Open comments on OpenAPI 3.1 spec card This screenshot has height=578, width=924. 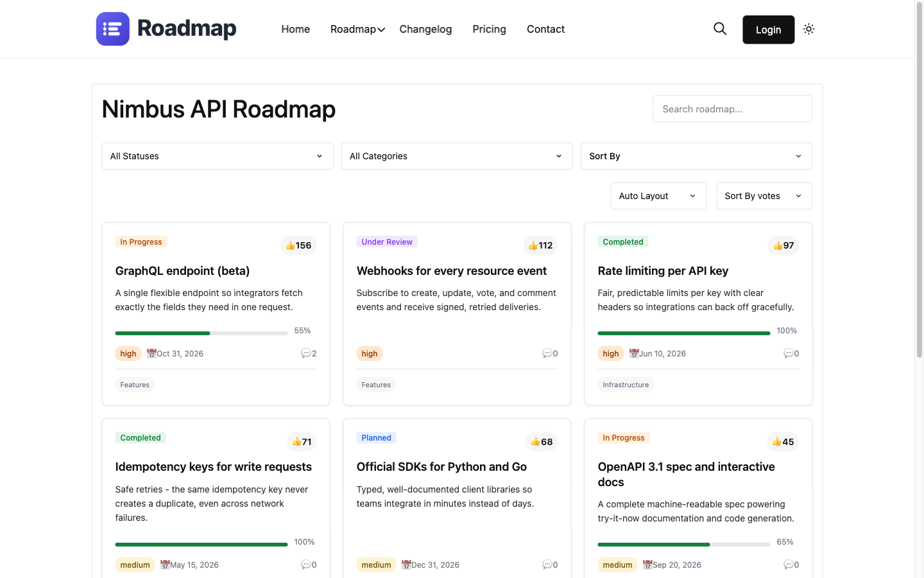(x=791, y=565)
